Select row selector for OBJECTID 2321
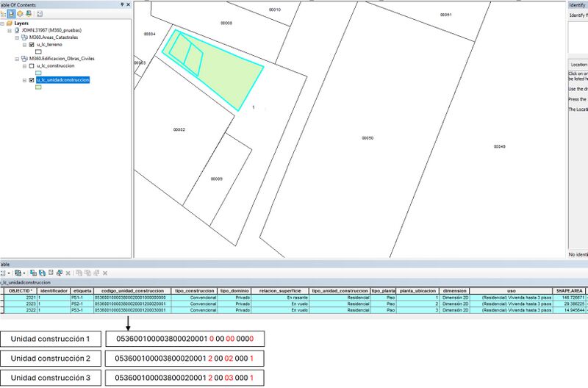The width and height of the screenshot is (588, 388). click(2, 298)
